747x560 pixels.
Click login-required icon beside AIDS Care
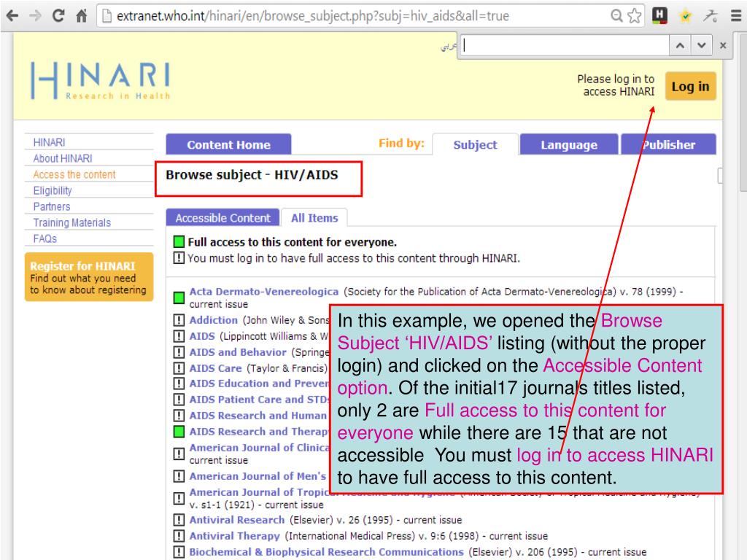click(179, 368)
